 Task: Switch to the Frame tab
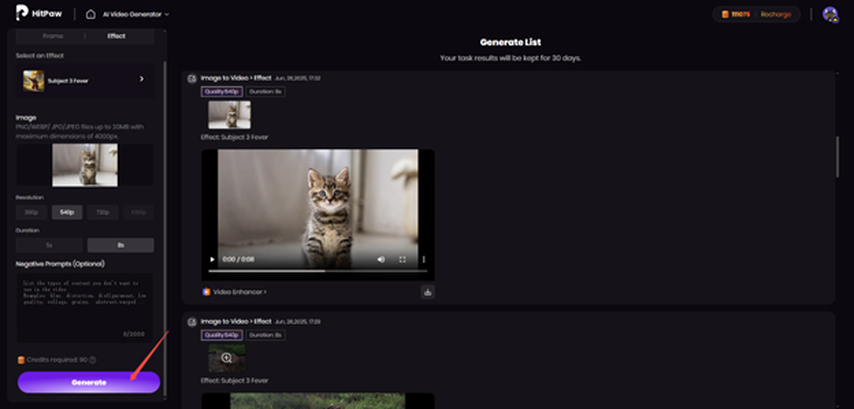pyautogui.click(x=53, y=36)
